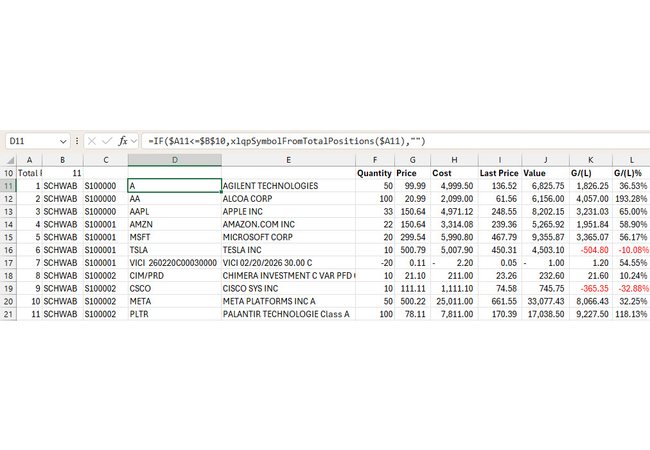Viewport: 650px width, 450px height.
Task: Select the VICI 260220C00030000 option cell
Action: (x=175, y=263)
